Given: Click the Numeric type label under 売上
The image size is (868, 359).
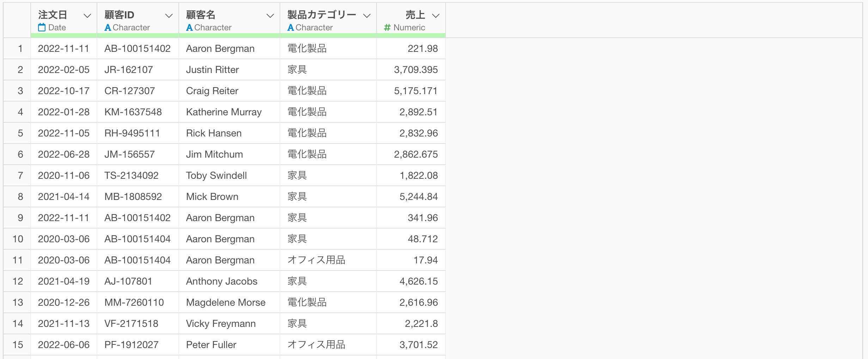Looking at the screenshot, I should 409,28.
